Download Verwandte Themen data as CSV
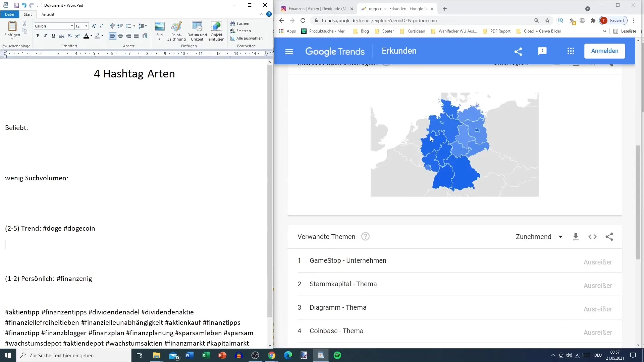This screenshot has width=644, height=362. [576, 237]
